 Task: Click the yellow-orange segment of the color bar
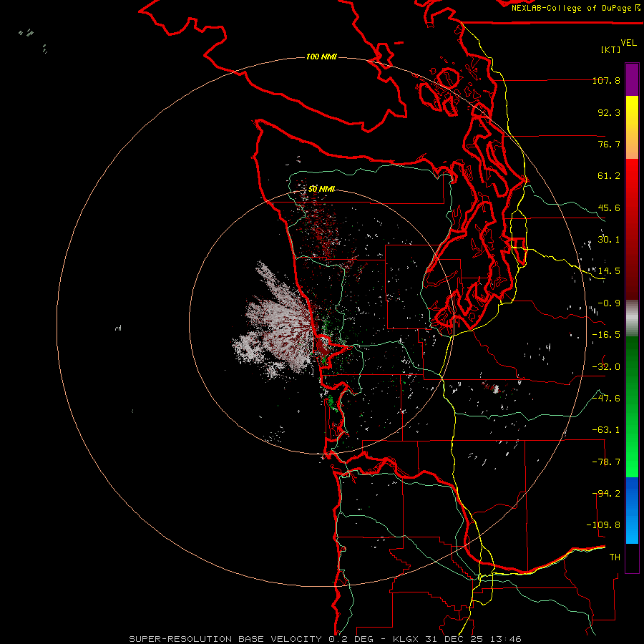pos(632,127)
